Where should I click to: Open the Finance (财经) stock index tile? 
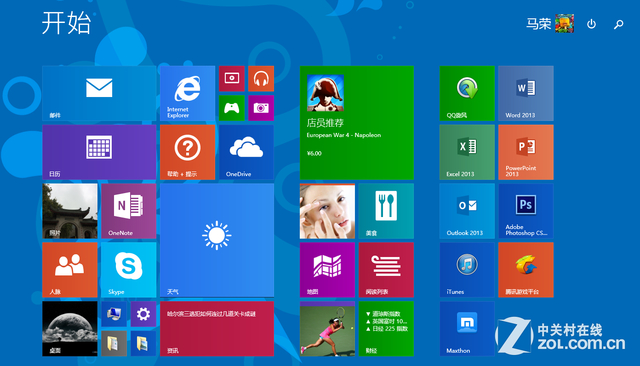tap(386, 328)
